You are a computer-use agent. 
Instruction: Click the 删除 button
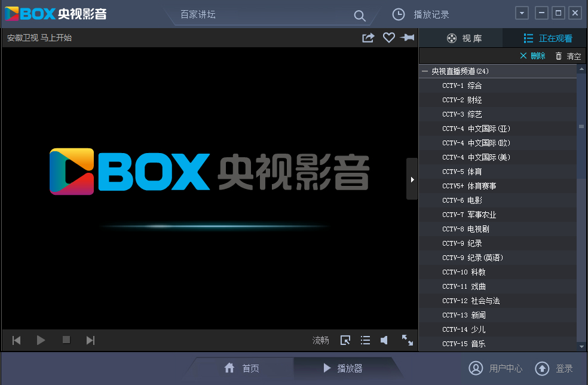[x=532, y=56]
